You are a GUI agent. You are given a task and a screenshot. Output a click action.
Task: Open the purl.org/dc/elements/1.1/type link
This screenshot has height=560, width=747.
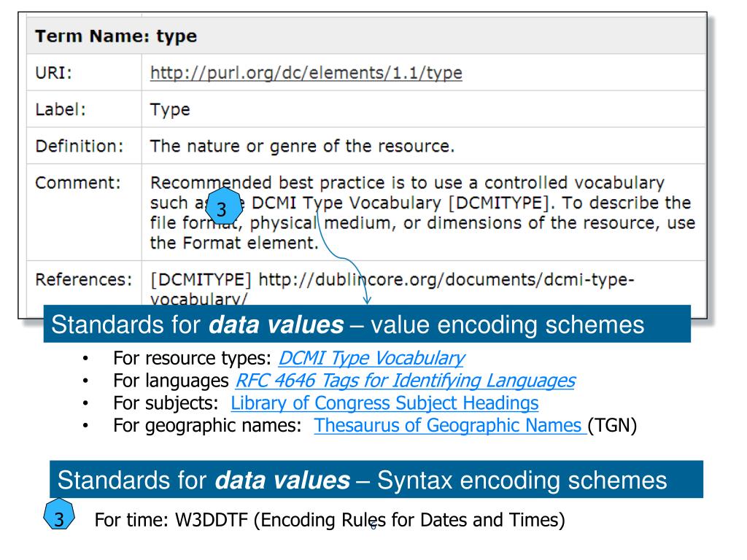coord(305,72)
